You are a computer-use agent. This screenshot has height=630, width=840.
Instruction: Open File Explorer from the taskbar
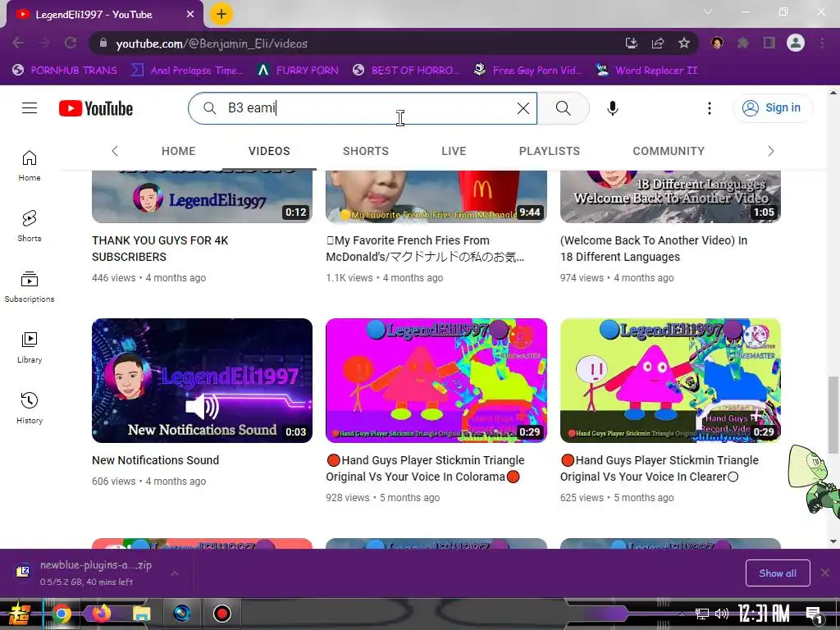tap(141, 613)
